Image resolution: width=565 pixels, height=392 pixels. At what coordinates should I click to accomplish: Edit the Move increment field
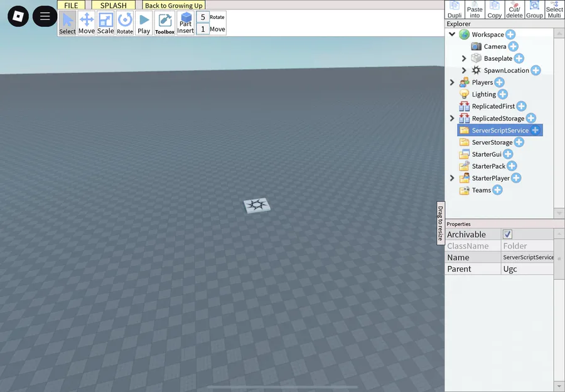[203, 29]
